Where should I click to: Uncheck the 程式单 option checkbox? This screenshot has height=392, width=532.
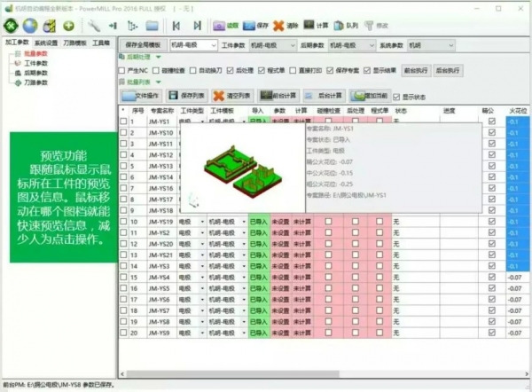pyautogui.click(x=262, y=71)
